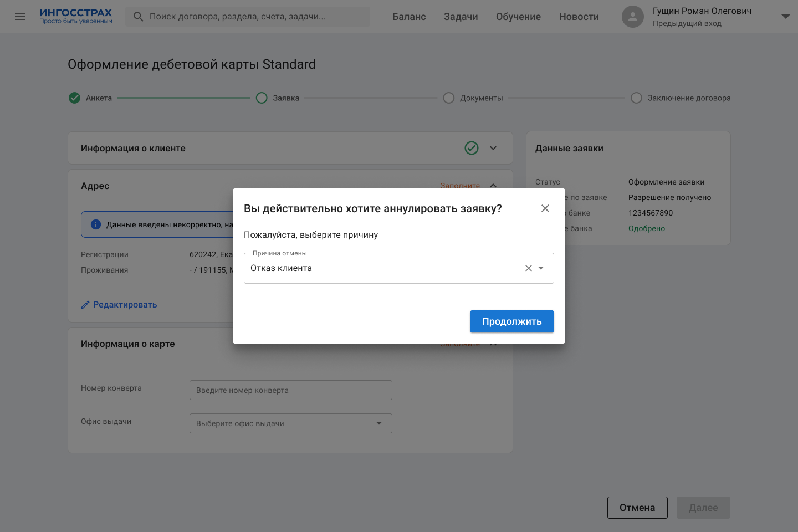Select the Заключение договора step circle
Screen dimensions: 798x532
637,98
